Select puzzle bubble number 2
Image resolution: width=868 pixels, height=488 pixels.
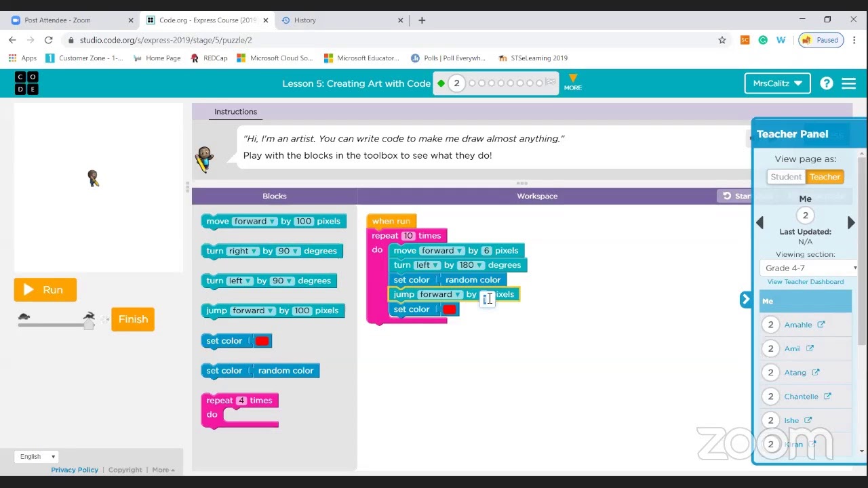tap(456, 83)
